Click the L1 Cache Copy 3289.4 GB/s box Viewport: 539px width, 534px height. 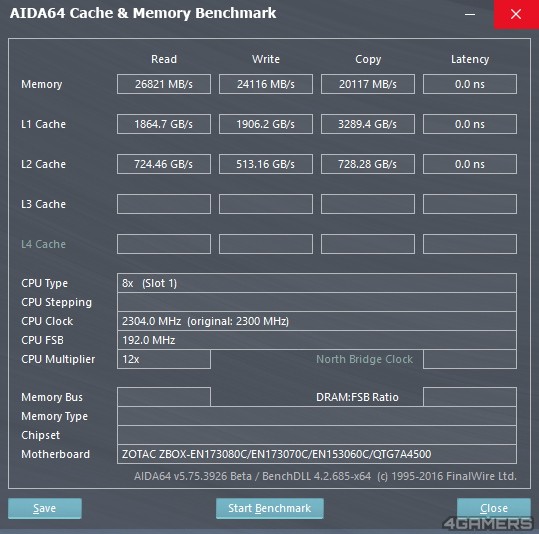368,124
